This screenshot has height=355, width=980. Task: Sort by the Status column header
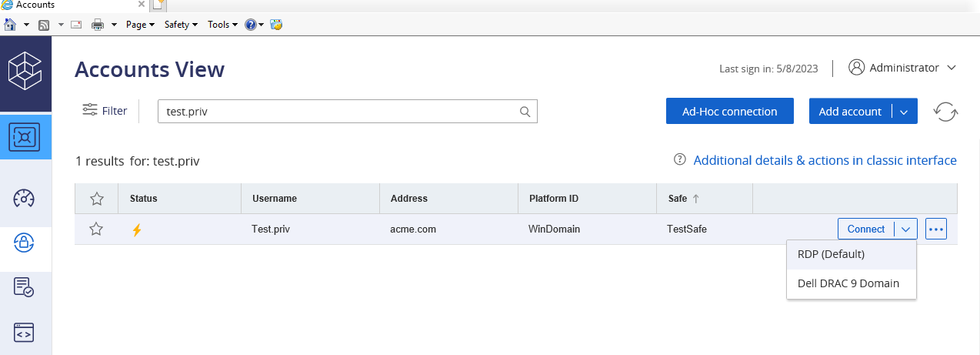[x=143, y=199]
